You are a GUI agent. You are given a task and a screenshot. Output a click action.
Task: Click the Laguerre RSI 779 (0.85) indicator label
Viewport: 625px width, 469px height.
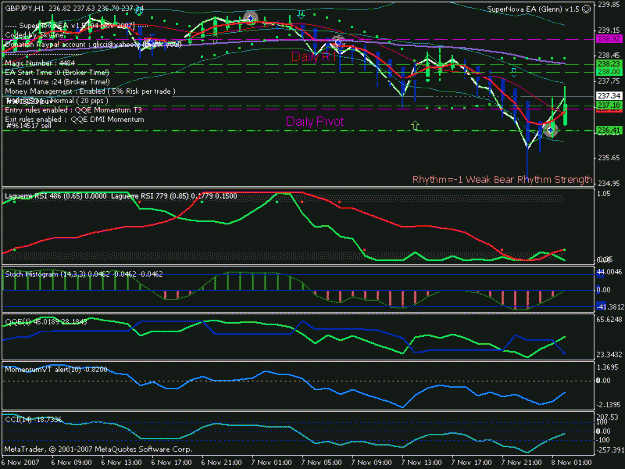pos(174,196)
